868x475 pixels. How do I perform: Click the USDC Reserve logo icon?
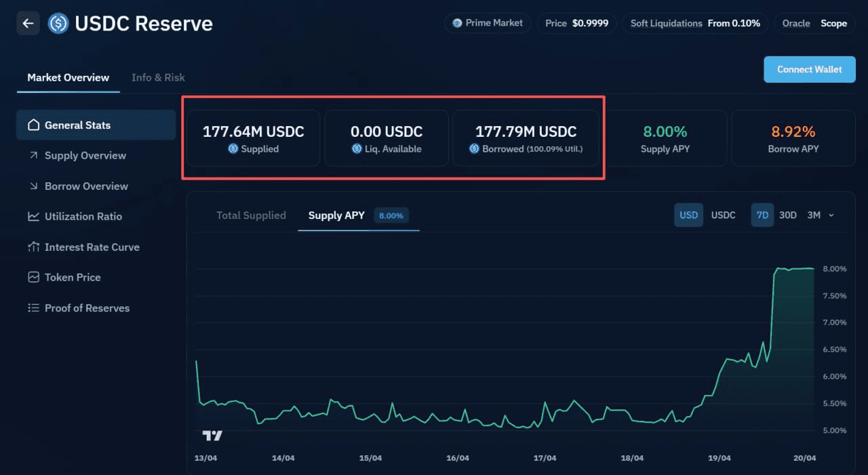point(58,24)
